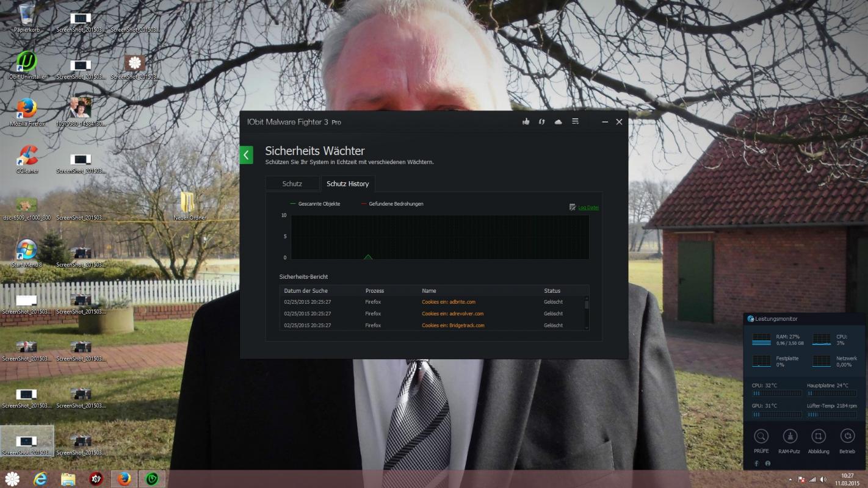This screenshot has width=868, height=488.
Task: Minimize the IObit Malware Fighter window
Action: coord(605,122)
